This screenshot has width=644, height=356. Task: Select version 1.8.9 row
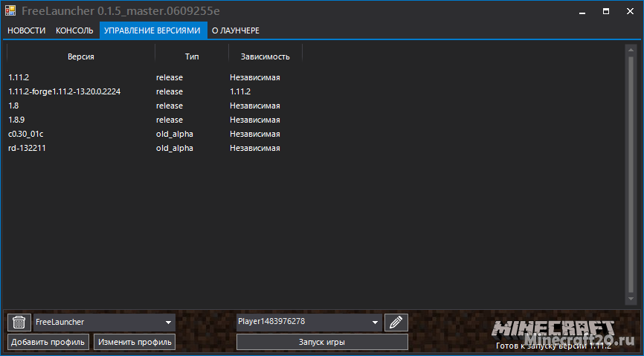coord(155,120)
